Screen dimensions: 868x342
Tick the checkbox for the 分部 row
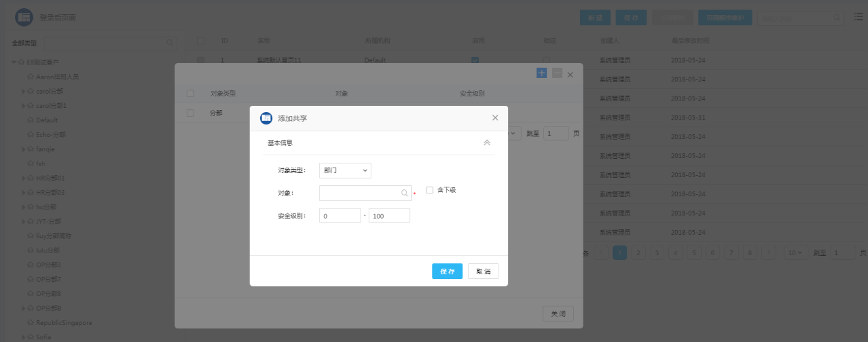point(190,113)
